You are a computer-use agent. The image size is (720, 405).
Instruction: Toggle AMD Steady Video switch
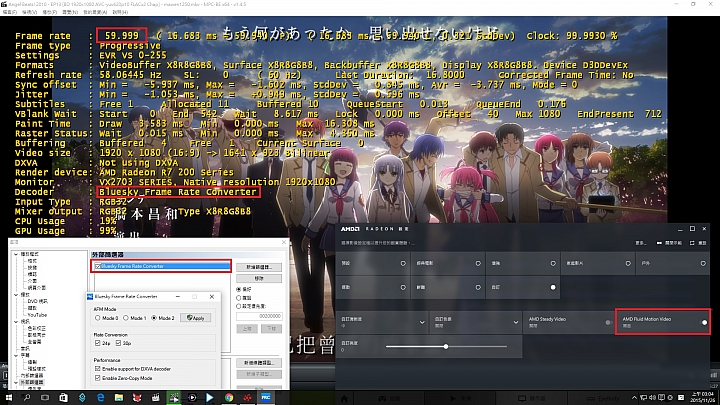tap(608, 322)
